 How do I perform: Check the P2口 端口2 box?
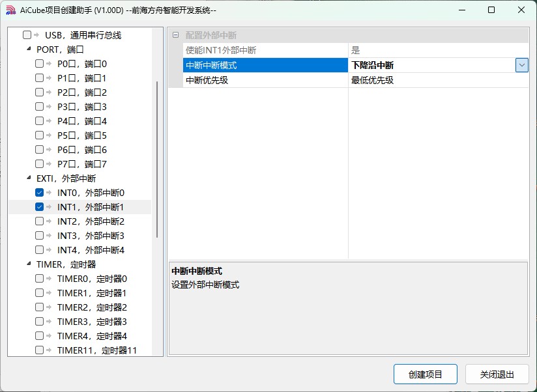[39, 92]
